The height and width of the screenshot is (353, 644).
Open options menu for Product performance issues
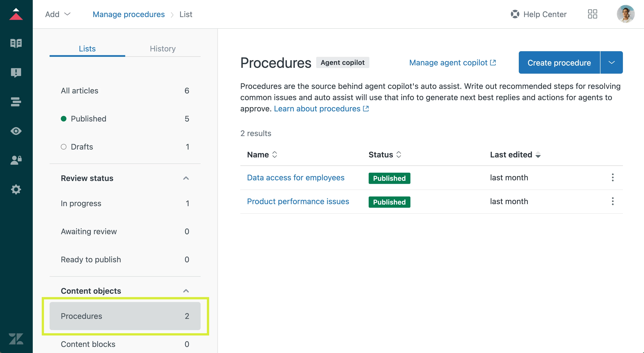(x=612, y=201)
